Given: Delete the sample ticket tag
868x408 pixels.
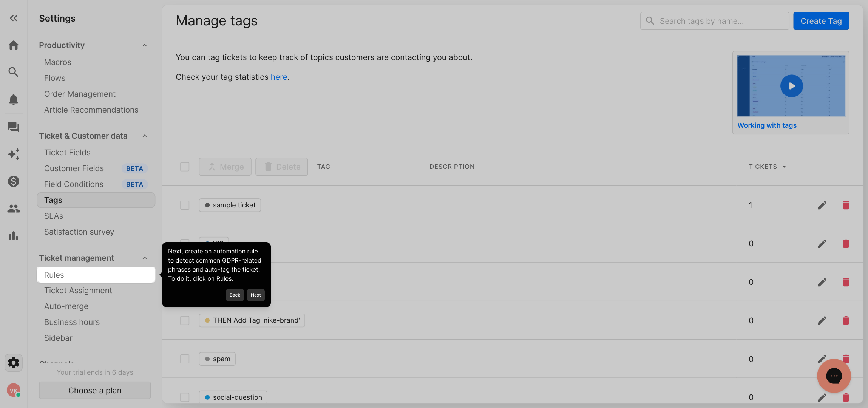Looking at the screenshot, I should [x=846, y=205].
